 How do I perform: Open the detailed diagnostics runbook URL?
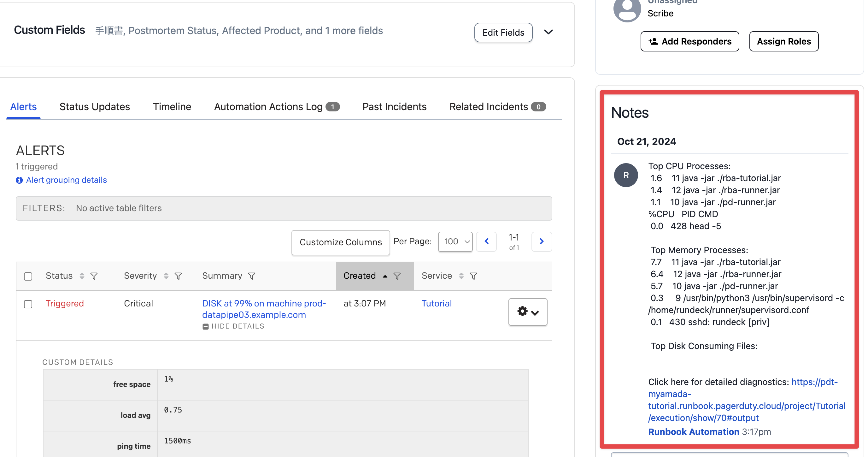tap(746, 400)
